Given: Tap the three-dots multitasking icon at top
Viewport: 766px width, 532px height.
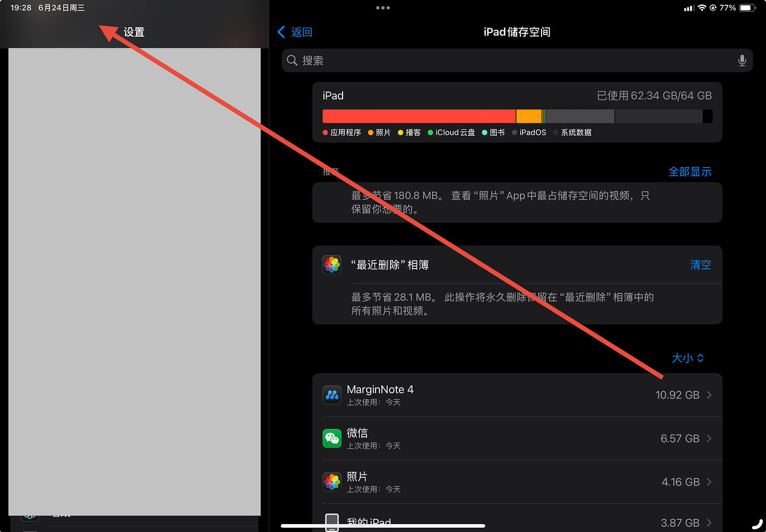Looking at the screenshot, I should 383,8.
